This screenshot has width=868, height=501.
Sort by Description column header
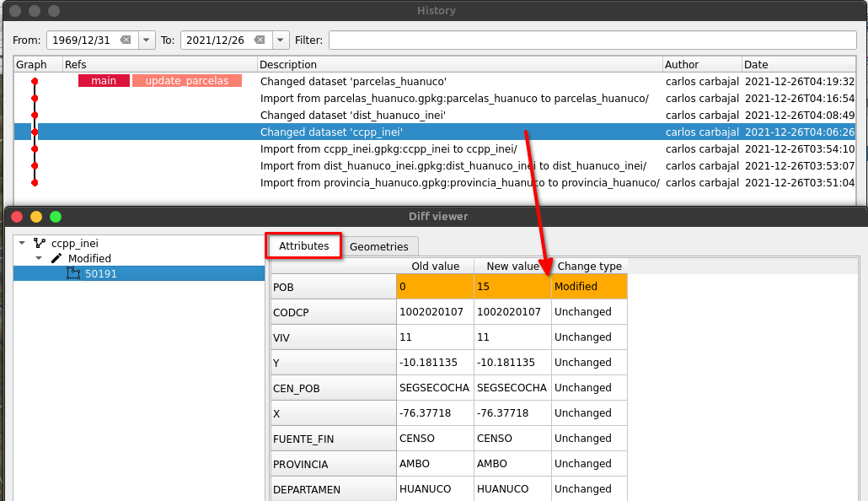point(459,64)
